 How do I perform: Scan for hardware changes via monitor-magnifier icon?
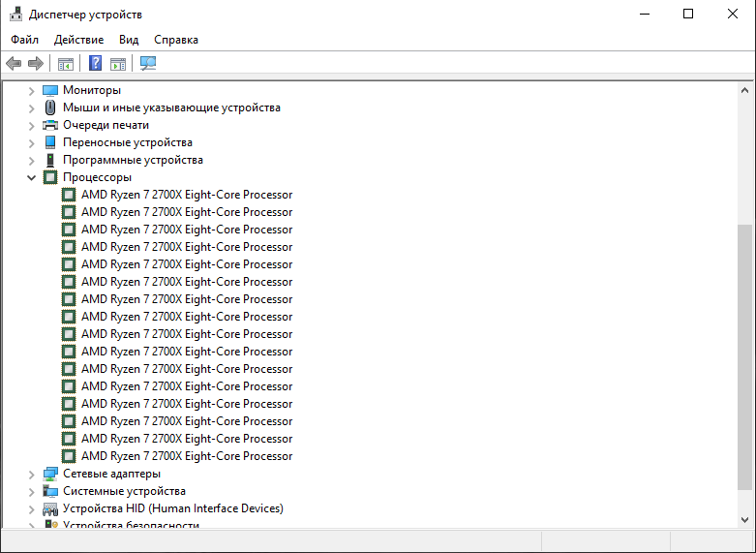tap(148, 63)
